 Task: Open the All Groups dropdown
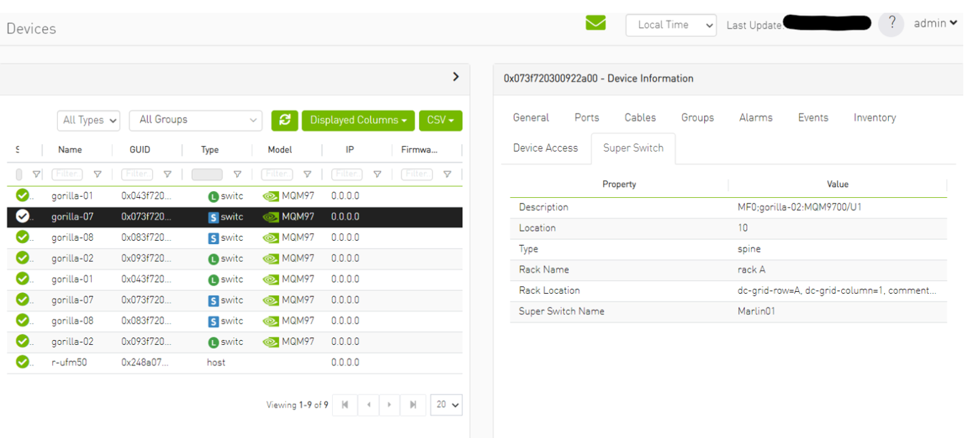pyautogui.click(x=195, y=120)
